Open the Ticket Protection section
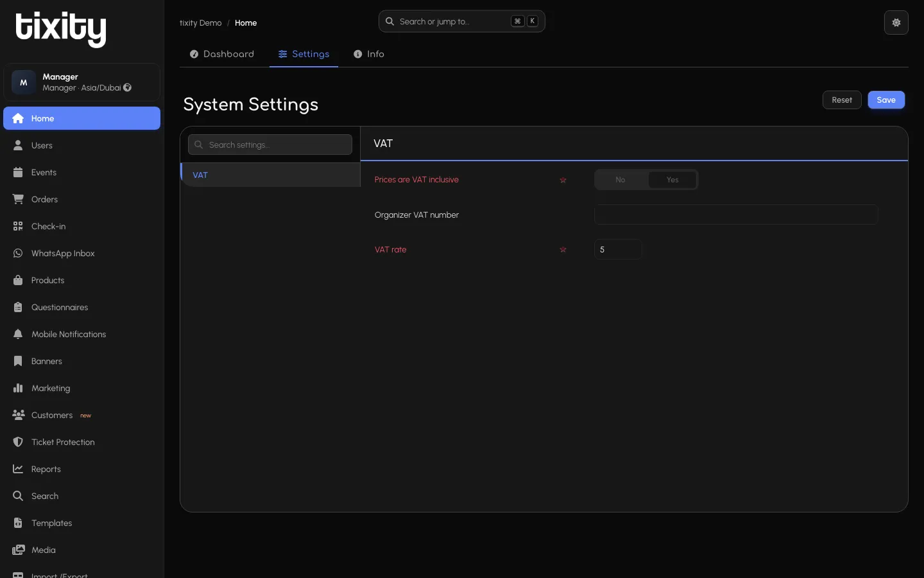The height and width of the screenshot is (578, 924). click(81, 442)
